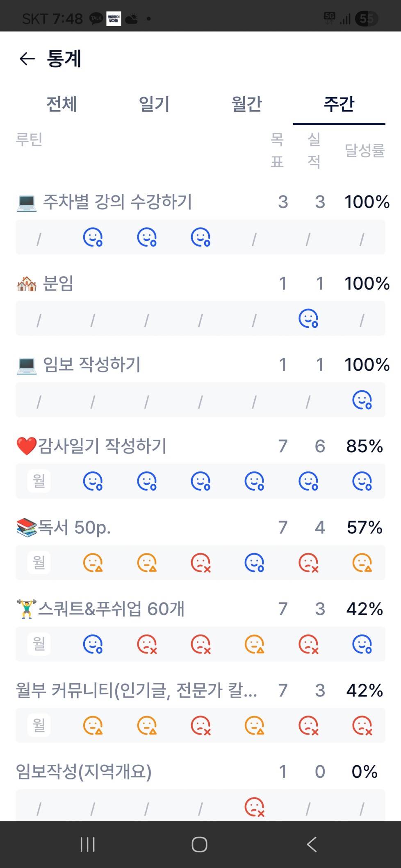401x868 pixels.
Task: Tap 월 badge in 스쿼트&푸쉬업 row
Action: point(39,644)
